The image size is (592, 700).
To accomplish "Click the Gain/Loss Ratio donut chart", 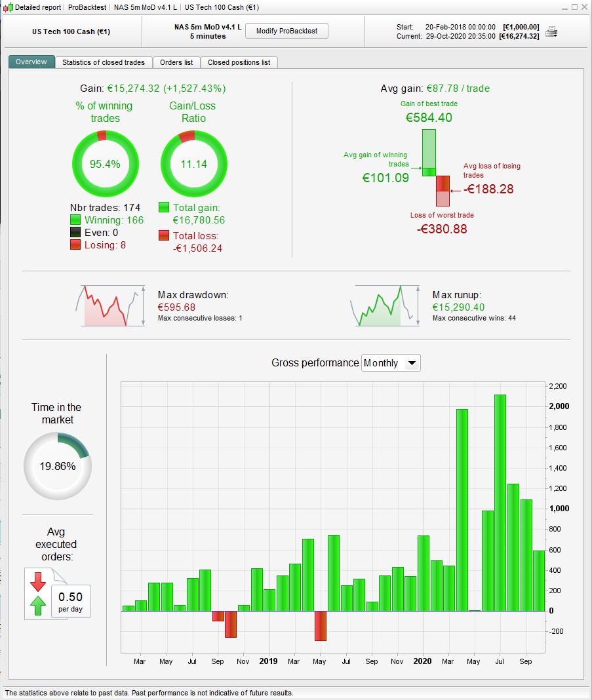I will pyautogui.click(x=194, y=164).
